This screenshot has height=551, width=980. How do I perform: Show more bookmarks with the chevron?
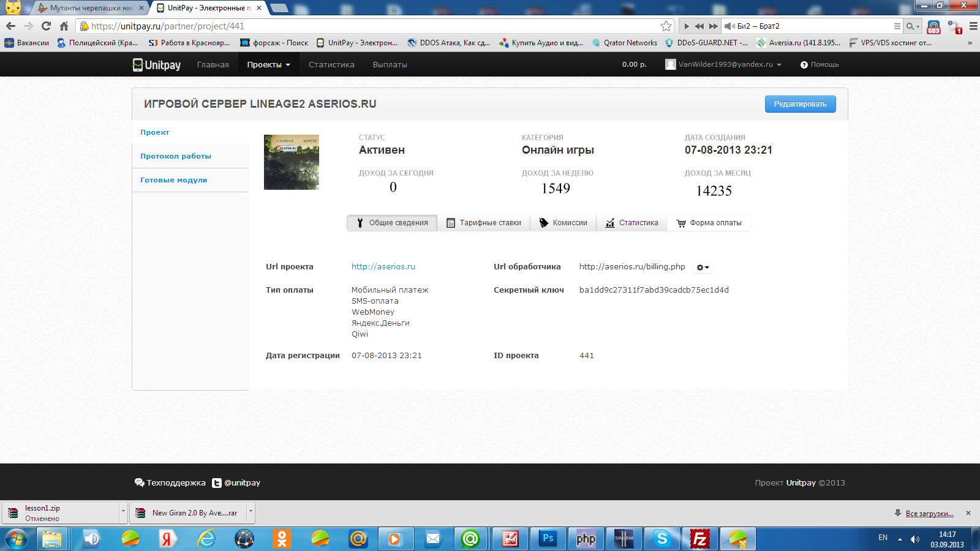tap(970, 43)
